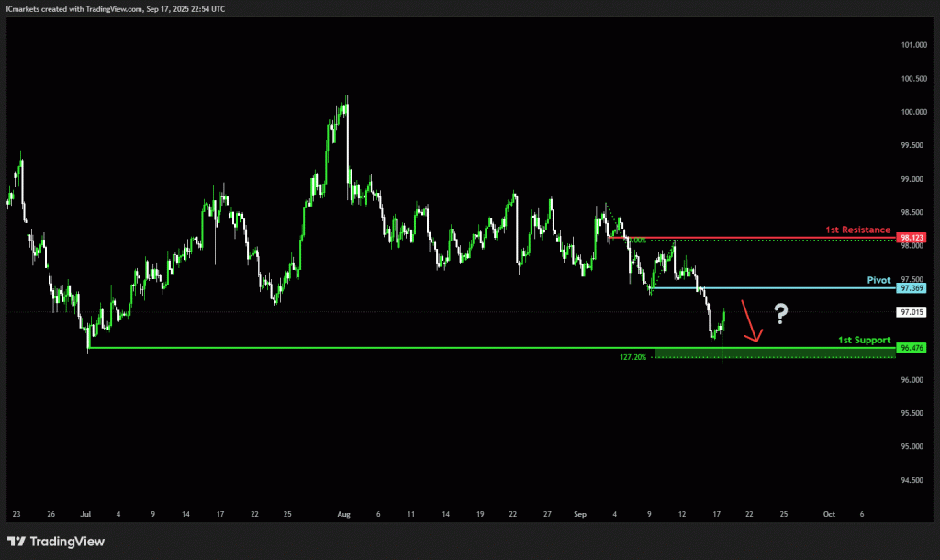Viewport: 940px width, 560px height.
Task: Click the Sep month label on time axis
Action: point(580,514)
